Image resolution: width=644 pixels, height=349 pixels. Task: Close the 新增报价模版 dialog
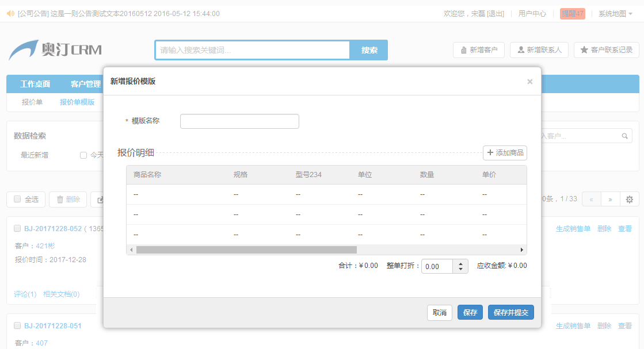coord(529,82)
